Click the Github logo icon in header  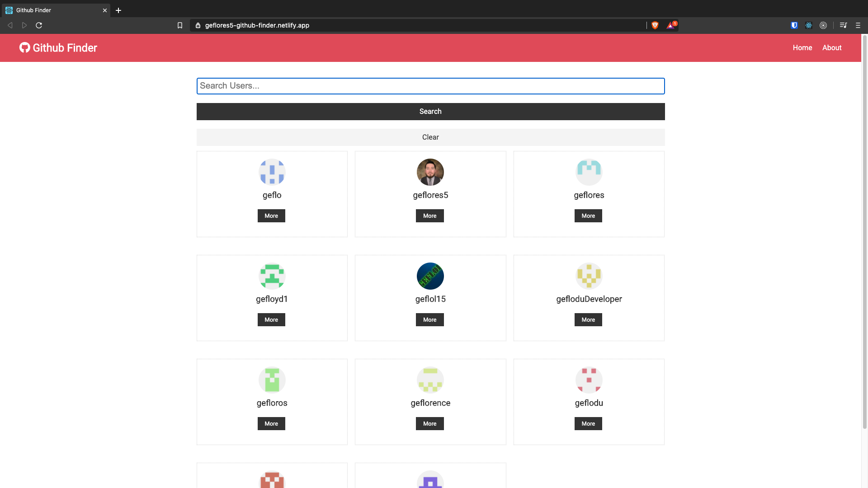pyautogui.click(x=24, y=47)
